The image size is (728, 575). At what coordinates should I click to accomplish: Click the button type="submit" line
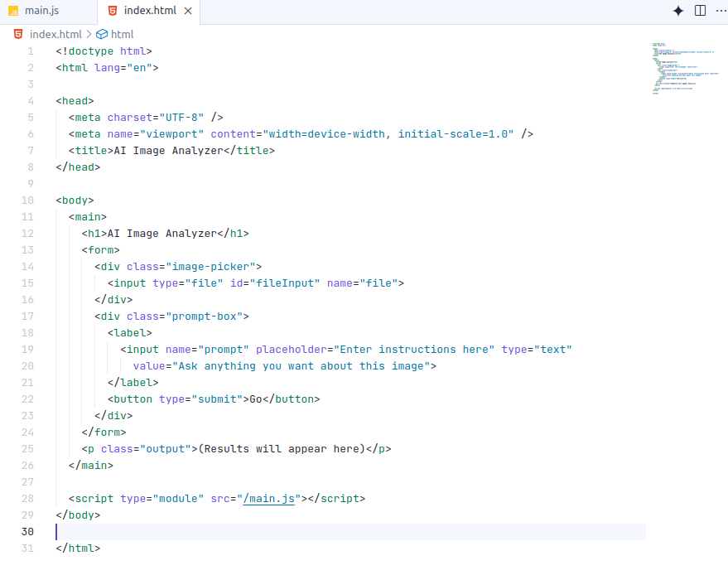214,399
